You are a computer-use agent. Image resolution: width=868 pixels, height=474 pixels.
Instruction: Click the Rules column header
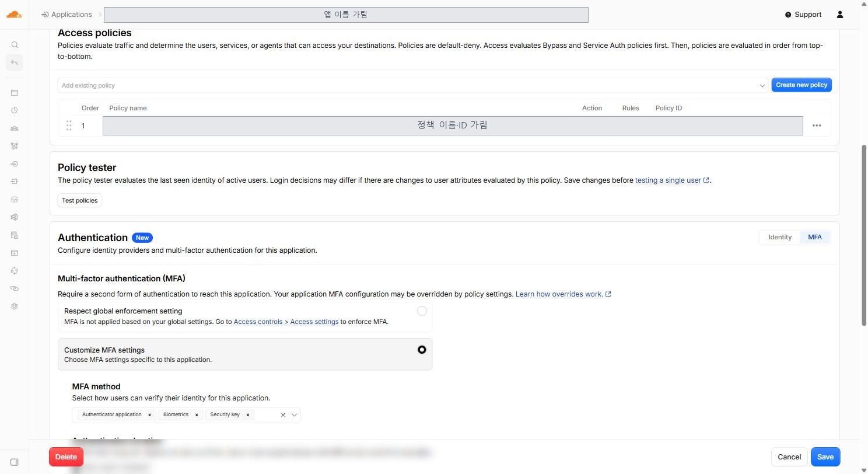(x=631, y=108)
